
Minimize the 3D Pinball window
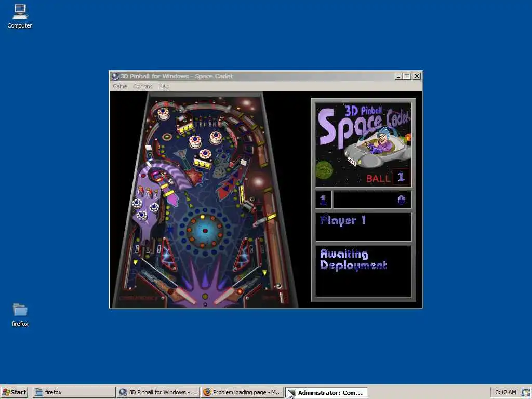coord(398,76)
